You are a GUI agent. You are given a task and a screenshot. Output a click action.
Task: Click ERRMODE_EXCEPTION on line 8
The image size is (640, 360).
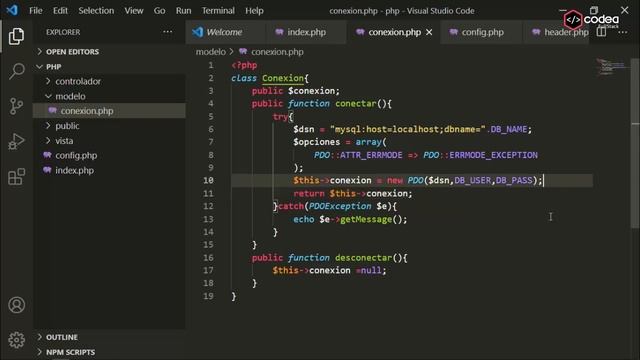[x=493, y=155]
